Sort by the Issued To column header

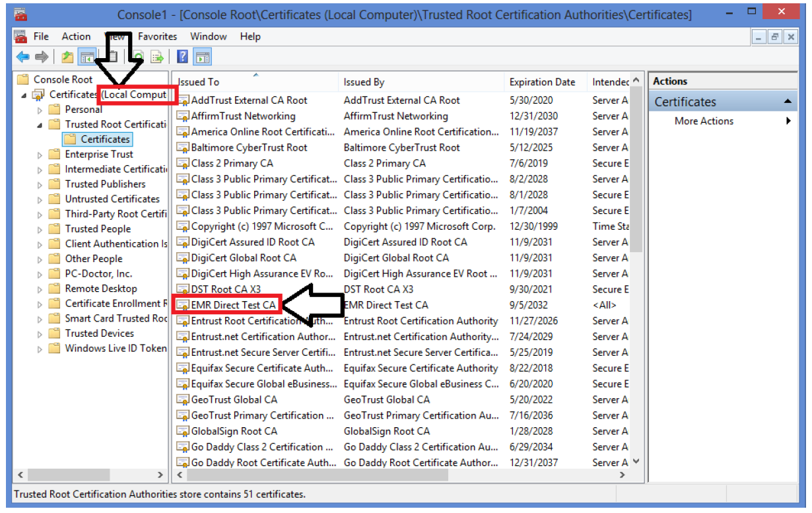(255, 82)
